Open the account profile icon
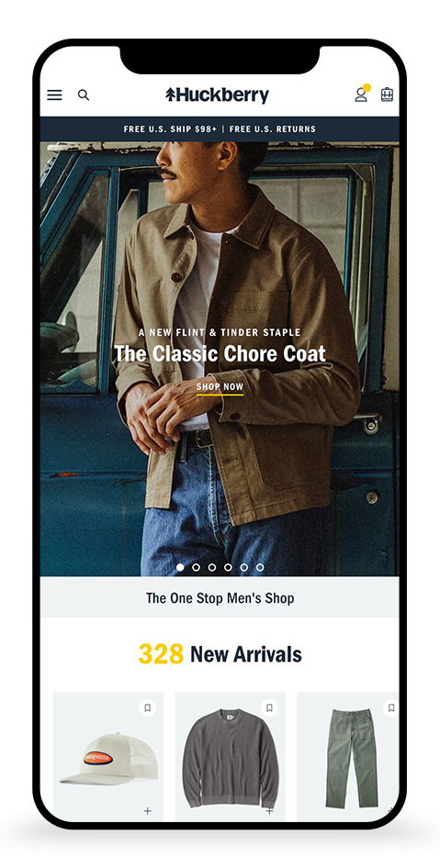This screenshot has height=868, width=440. click(361, 95)
